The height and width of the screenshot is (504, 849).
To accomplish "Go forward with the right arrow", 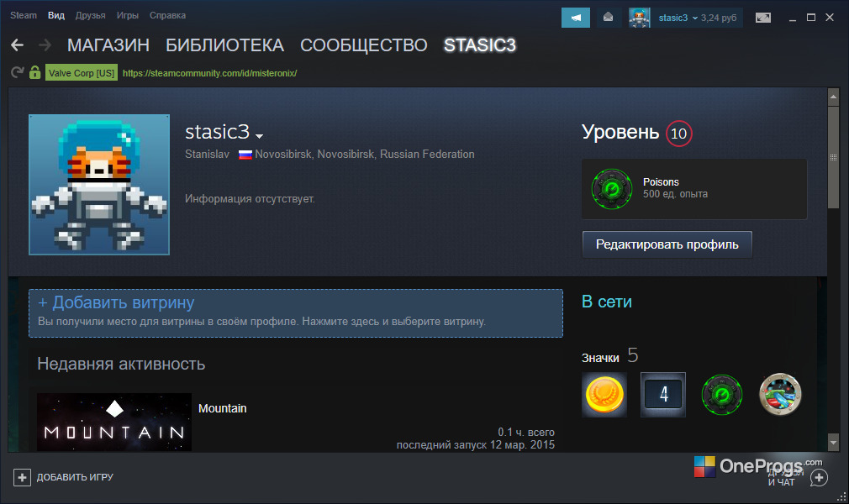I will [45, 45].
